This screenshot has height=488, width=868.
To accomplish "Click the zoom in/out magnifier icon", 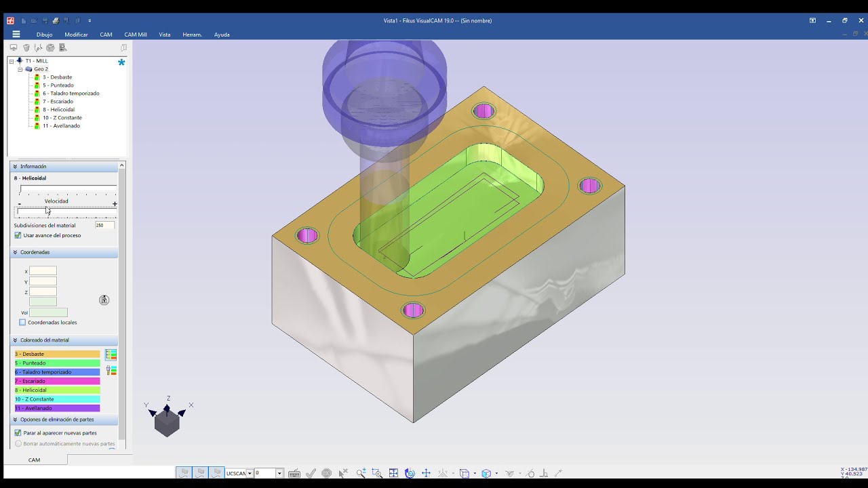I will point(361,473).
